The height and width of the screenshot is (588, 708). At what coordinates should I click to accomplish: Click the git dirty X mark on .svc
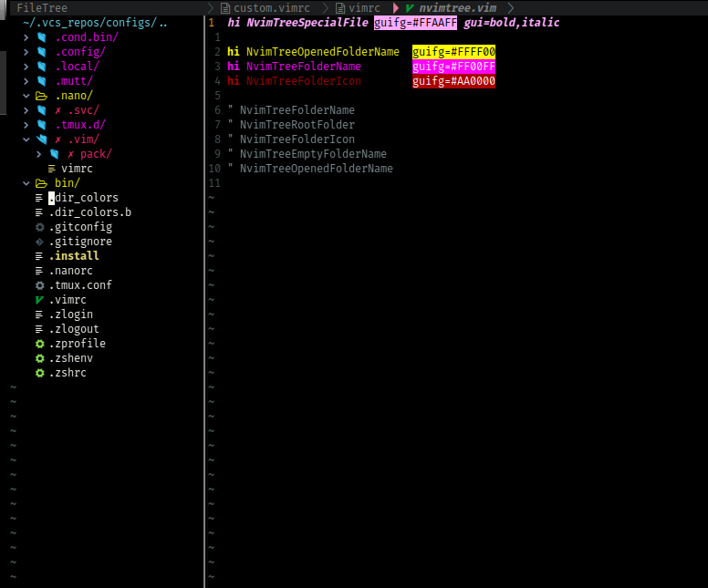pos(58,110)
